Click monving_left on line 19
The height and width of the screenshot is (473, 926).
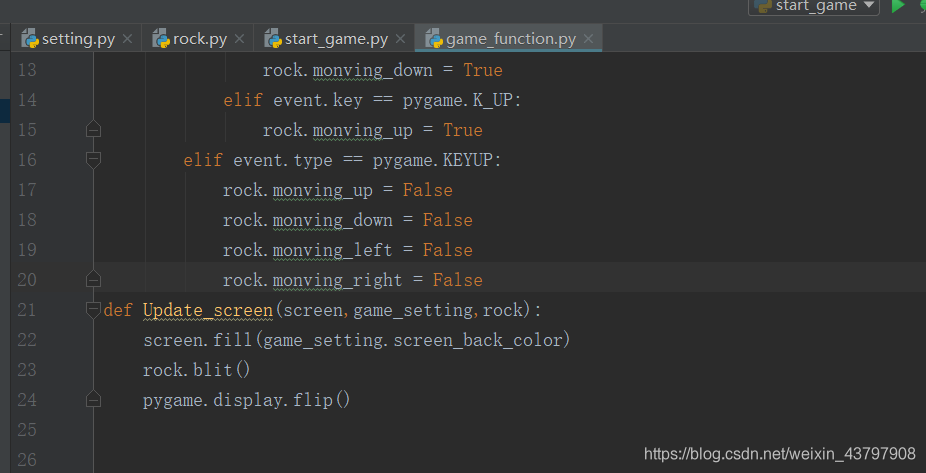[x=332, y=250]
